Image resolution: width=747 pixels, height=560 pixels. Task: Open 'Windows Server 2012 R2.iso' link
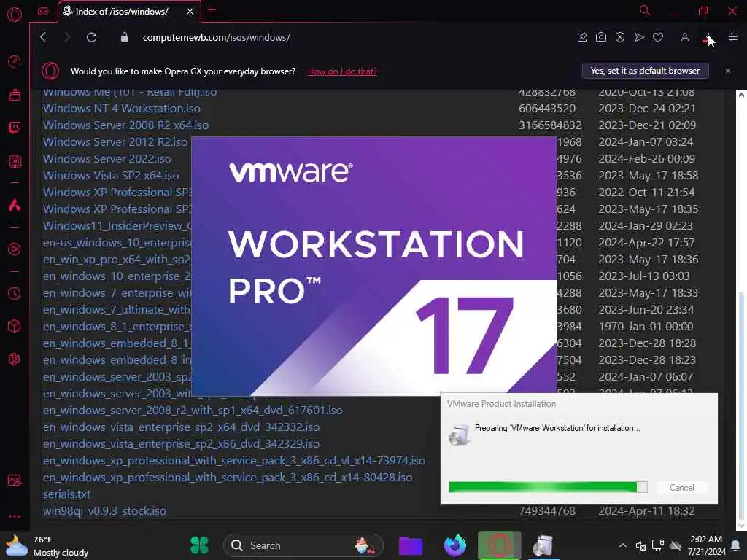[x=115, y=142]
